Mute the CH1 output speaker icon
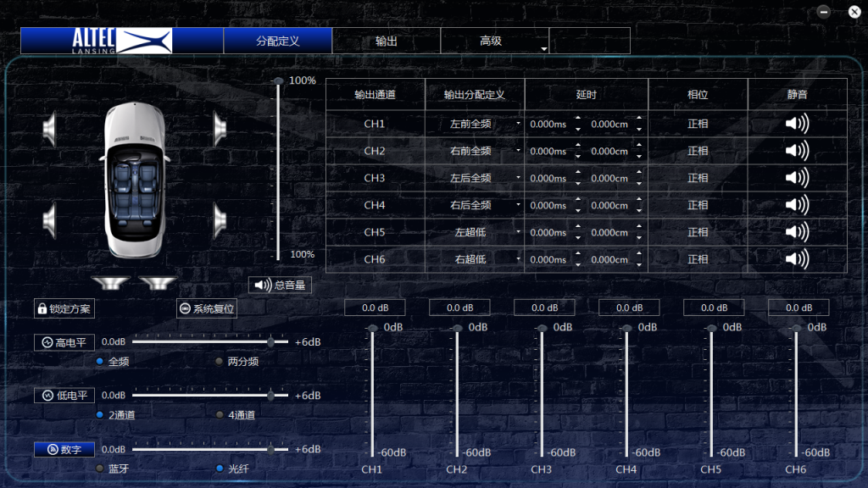This screenshot has width=868, height=488. [x=797, y=124]
